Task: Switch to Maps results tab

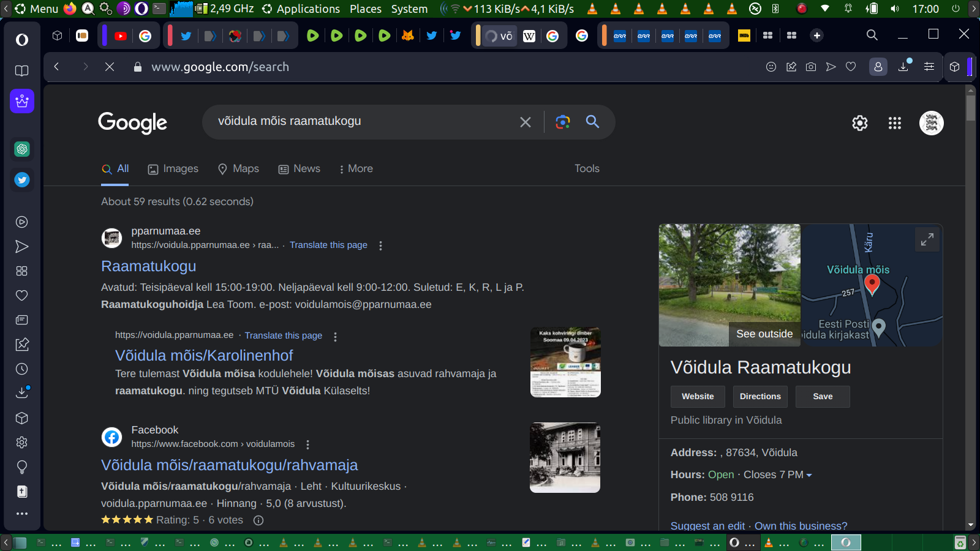Action: click(x=239, y=169)
